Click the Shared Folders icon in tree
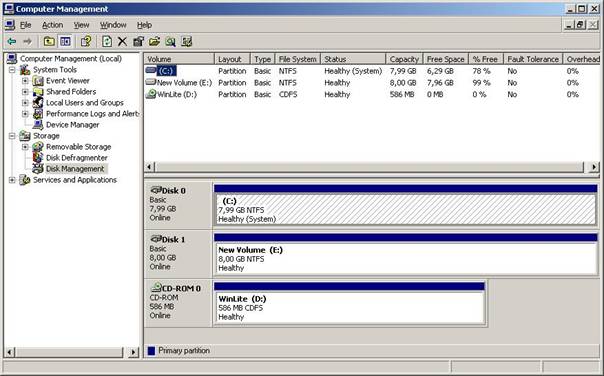The image size is (604, 376). coord(38,92)
